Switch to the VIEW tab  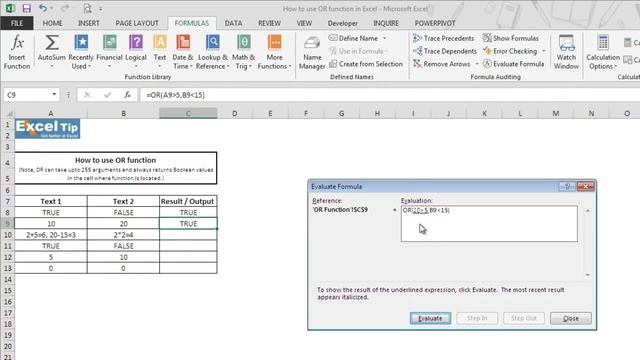tap(304, 23)
